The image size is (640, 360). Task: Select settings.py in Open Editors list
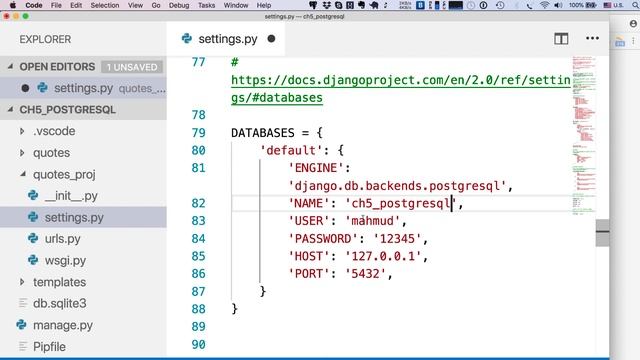coord(83,88)
